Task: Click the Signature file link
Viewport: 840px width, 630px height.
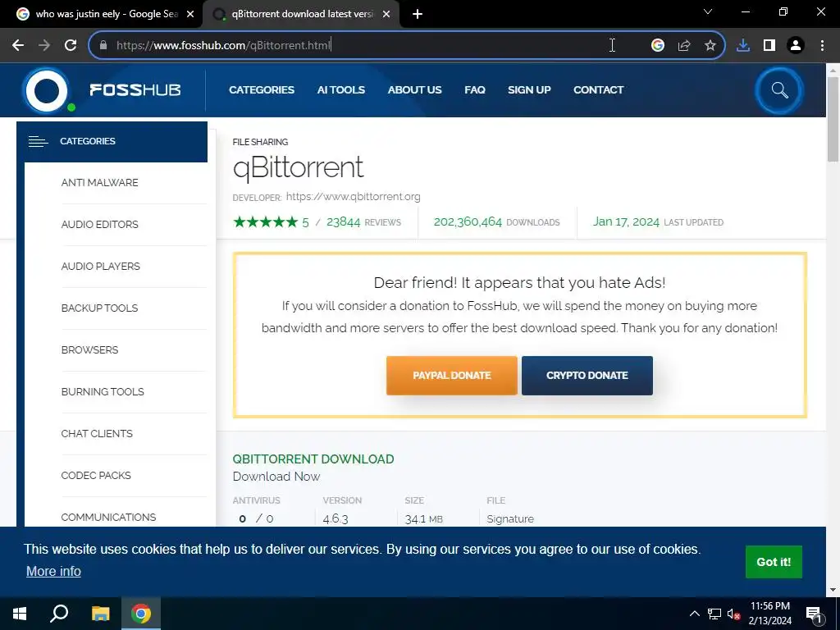Action: [510, 518]
